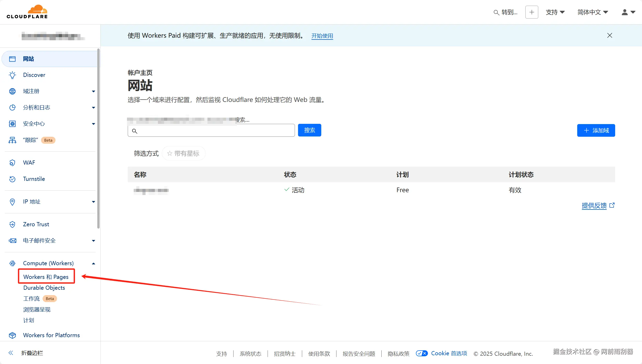Click the Compute (Workers) diamond icon
642x364 pixels.
[12, 263]
